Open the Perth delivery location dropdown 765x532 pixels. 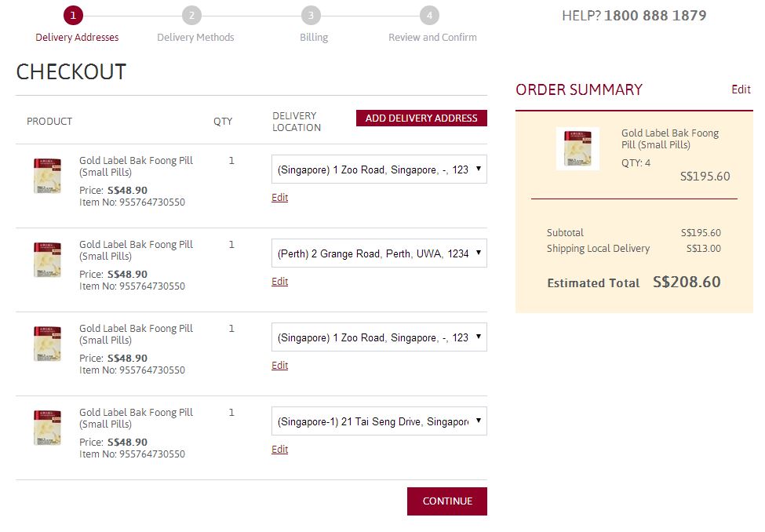click(379, 253)
